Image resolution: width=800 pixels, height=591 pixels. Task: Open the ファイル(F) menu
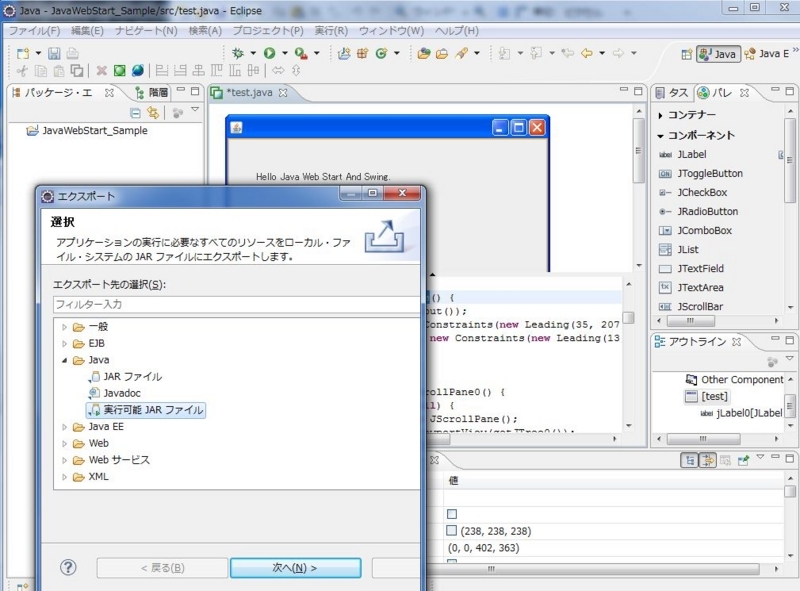point(35,31)
